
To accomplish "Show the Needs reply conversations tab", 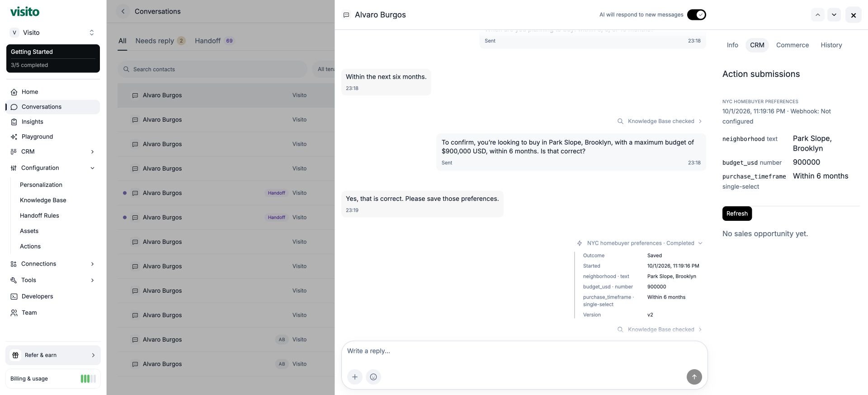I will pos(160,41).
